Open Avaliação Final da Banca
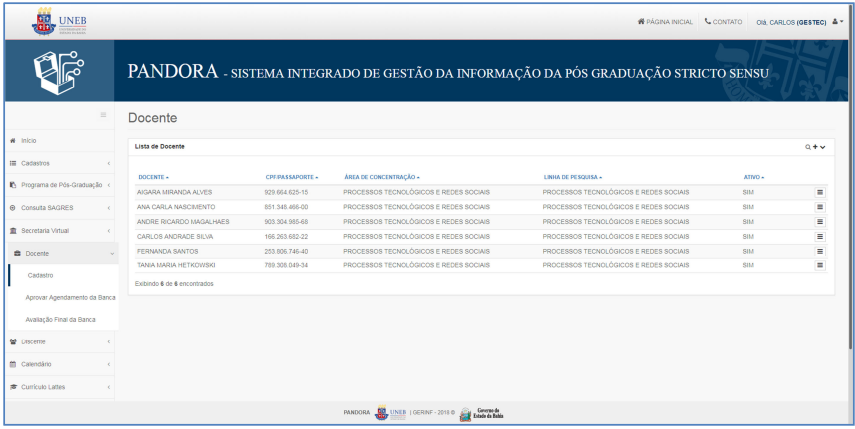The height and width of the screenshot is (429, 855). tap(60, 319)
